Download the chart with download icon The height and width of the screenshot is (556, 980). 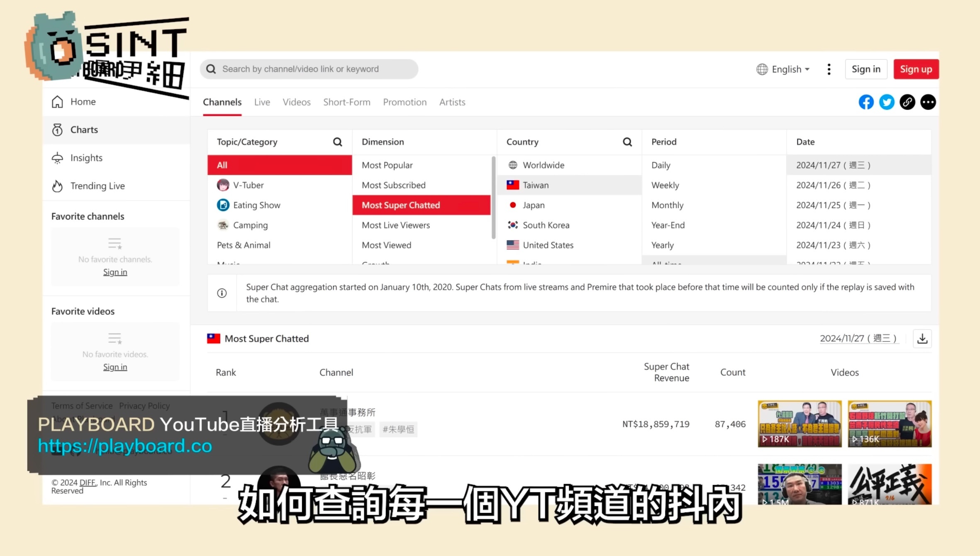(x=922, y=339)
